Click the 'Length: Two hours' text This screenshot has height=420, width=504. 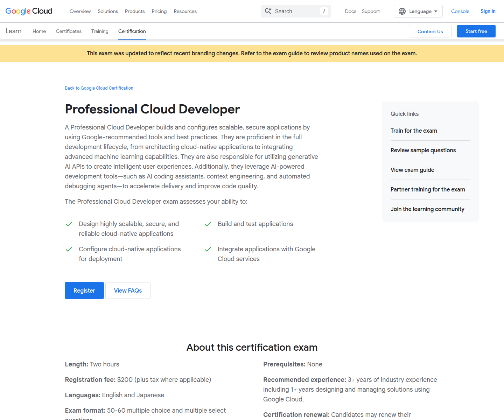[x=92, y=364]
